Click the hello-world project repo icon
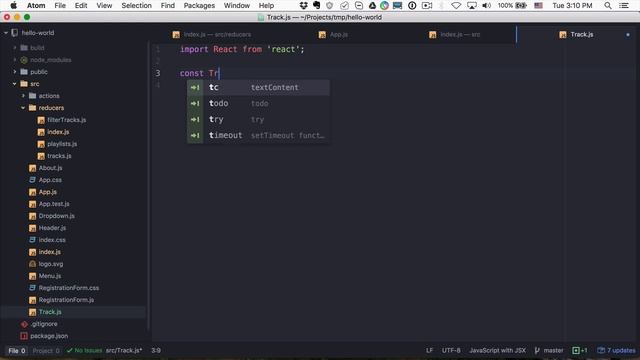Viewport: 640px width, 360px height. click(15, 33)
